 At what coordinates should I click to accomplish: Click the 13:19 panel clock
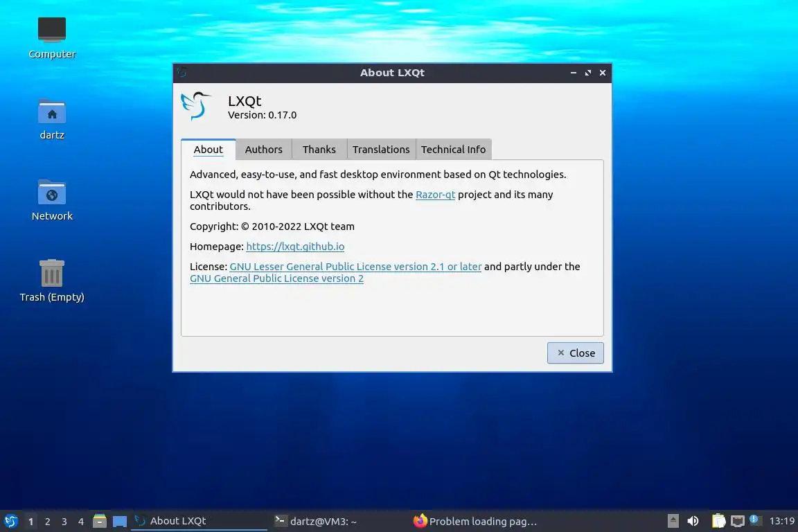coord(781,521)
